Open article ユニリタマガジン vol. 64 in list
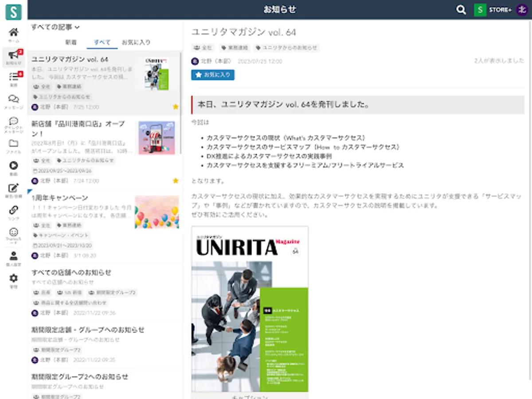 click(x=104, y=83)
